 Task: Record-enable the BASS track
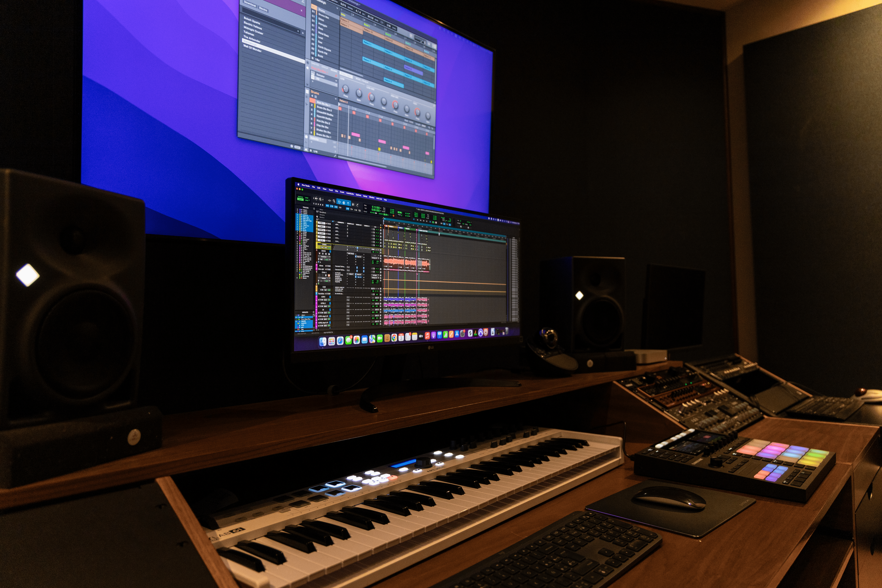(x=319, y=253)
